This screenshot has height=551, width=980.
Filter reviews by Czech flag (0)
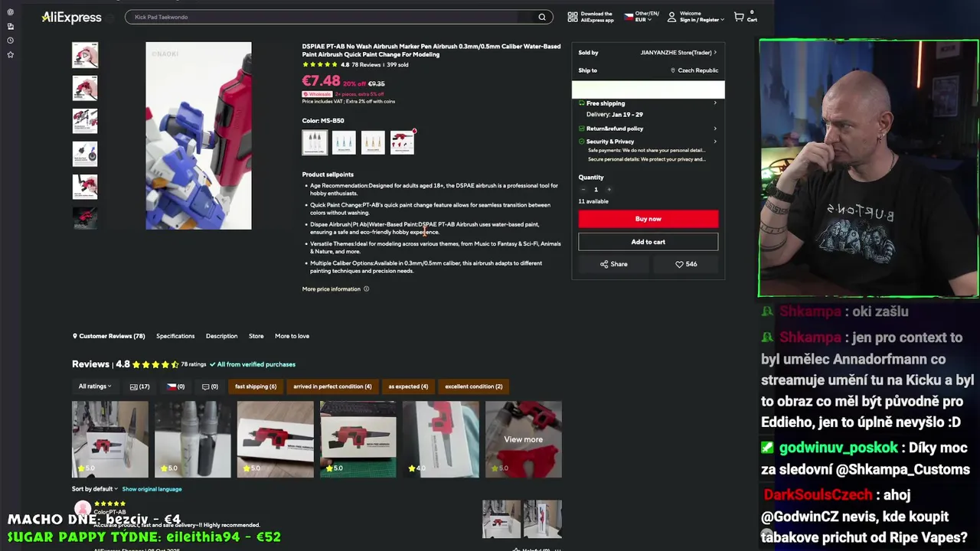tap(176, 386)
